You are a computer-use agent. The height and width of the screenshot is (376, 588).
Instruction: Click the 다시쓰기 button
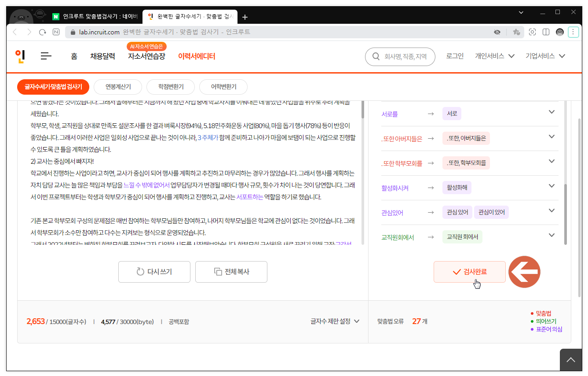coord(154,272)
